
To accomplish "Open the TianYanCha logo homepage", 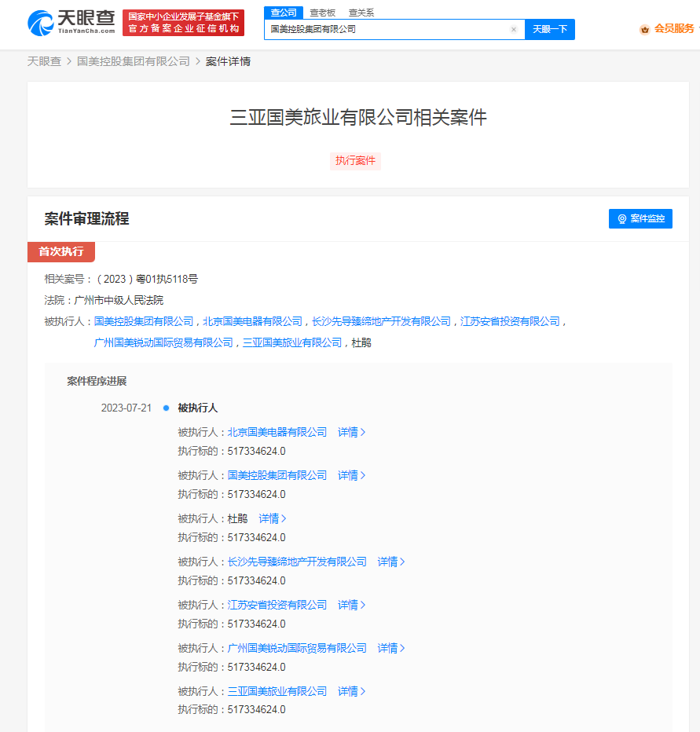I will tap(71, 23).
